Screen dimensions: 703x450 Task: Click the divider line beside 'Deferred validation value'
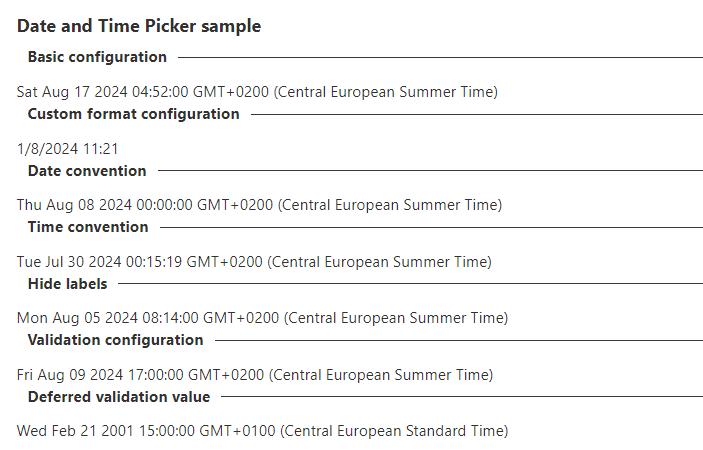[461, 397]
